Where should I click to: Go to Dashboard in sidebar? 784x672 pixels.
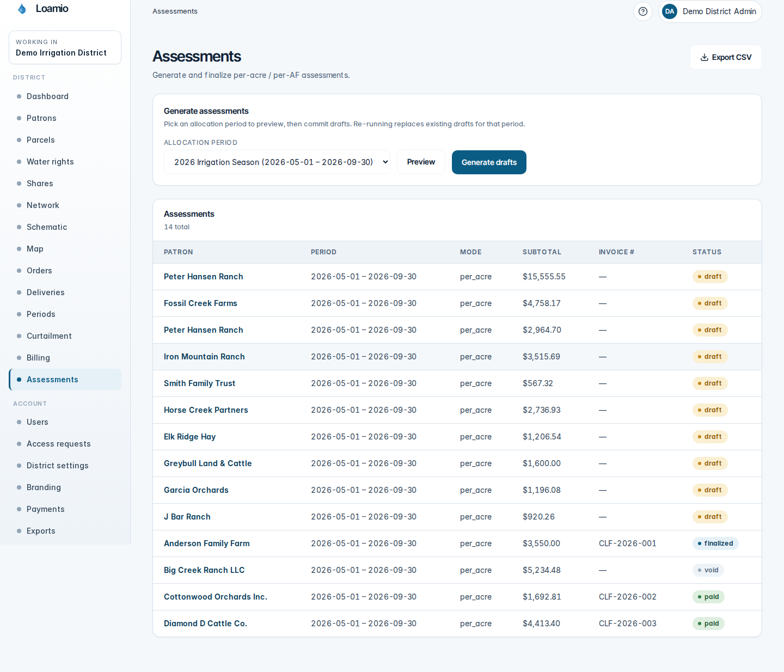coord(65,96)
